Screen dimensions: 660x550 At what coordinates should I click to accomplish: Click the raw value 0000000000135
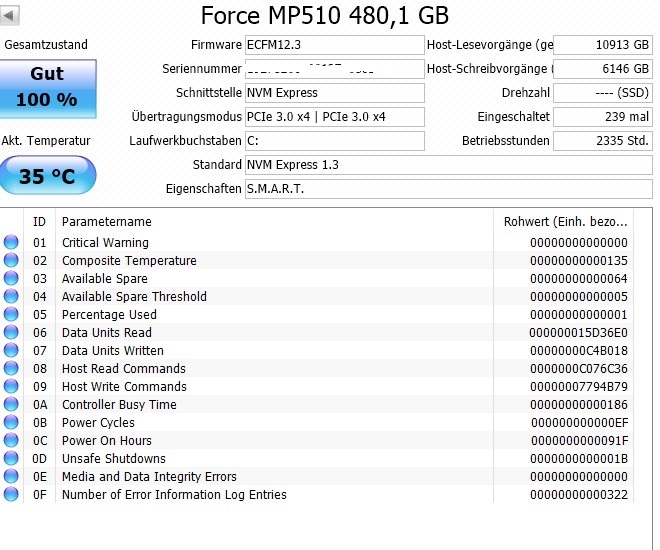[x=579, y=260]
